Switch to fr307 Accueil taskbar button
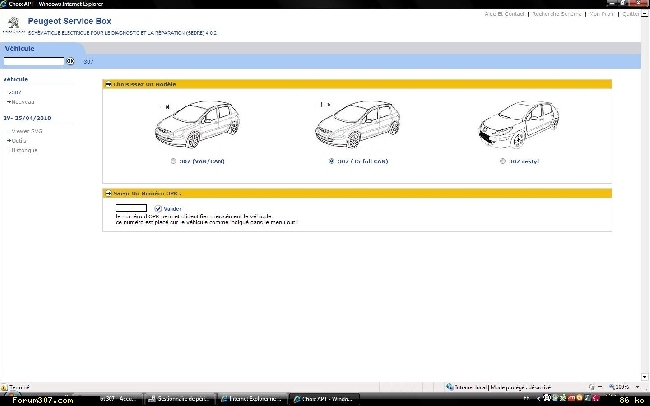This screenshot has height=406, width=650. point(119,399)
